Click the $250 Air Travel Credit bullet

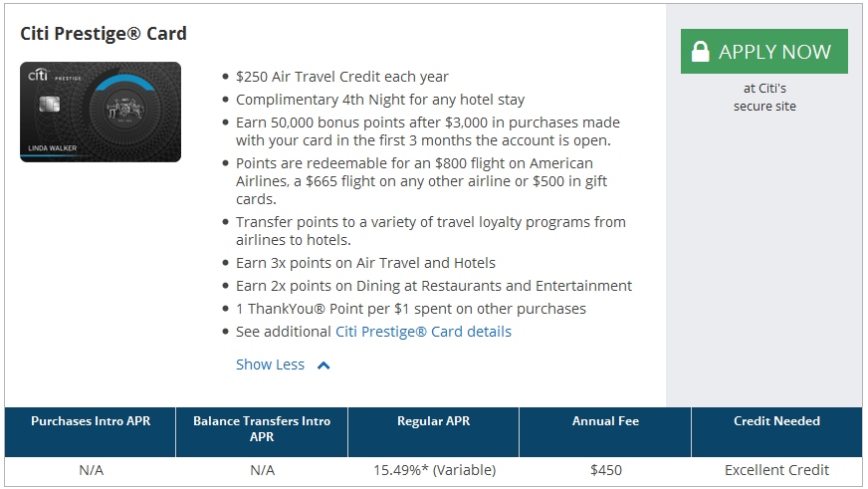342,77
